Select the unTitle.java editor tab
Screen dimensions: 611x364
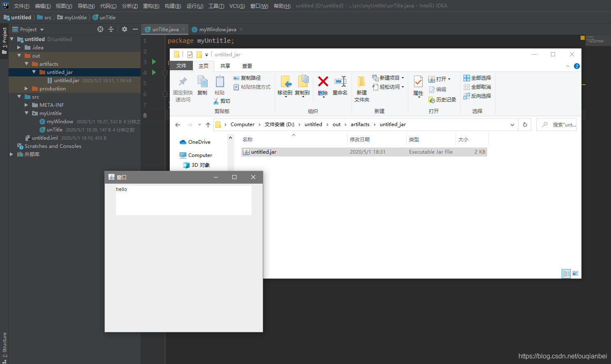165,30
